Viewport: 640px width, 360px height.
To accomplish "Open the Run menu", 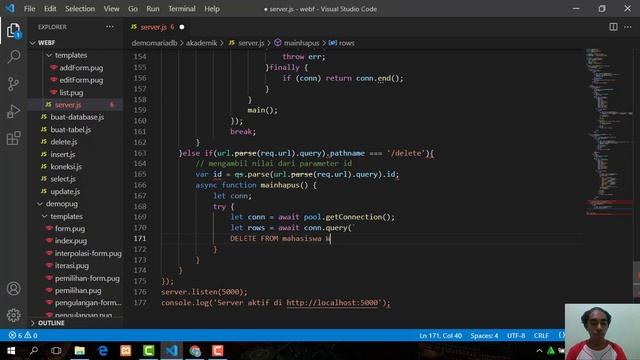I will [x=153, y=9].
